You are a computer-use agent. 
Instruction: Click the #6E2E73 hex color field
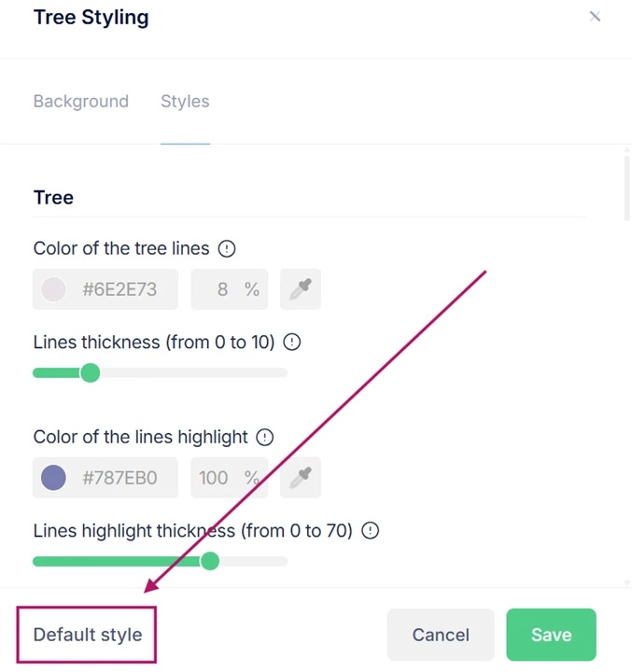pyautogui.click(x=119, y=289)
